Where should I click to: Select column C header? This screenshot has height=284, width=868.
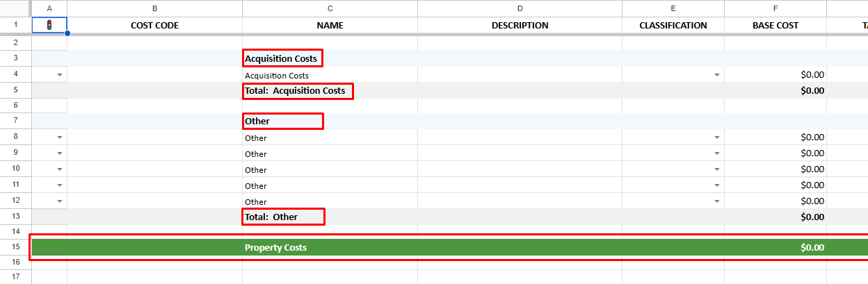(330, 8)
